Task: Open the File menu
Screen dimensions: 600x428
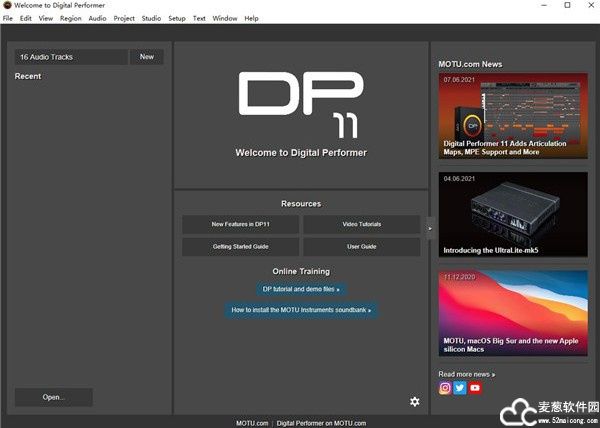Action: (8, 18)
